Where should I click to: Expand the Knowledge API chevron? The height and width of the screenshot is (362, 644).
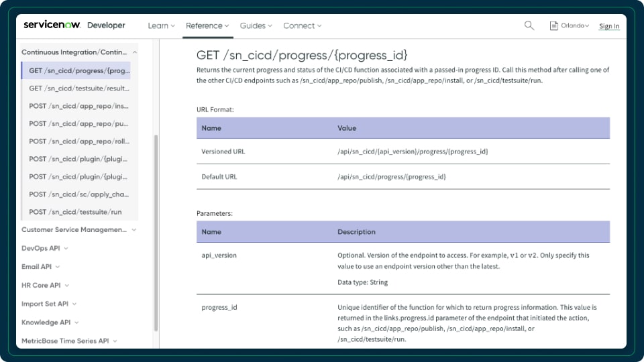(x=76, y=322)
